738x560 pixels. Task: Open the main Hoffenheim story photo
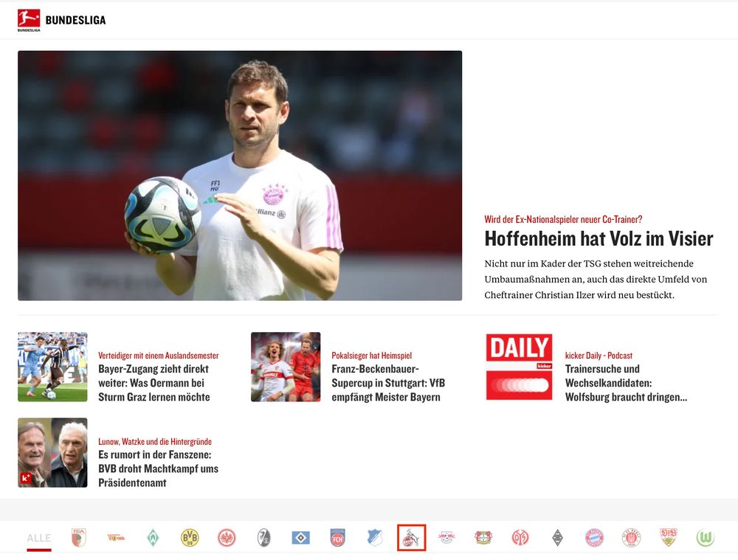tap(240, 176)
